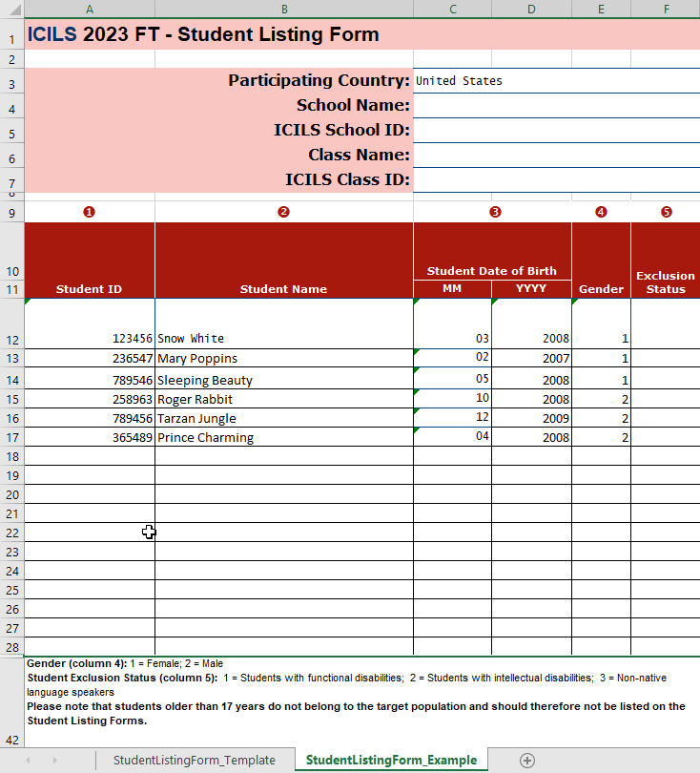
Task: Select student ID cell 258963
Action: point(89,399)
